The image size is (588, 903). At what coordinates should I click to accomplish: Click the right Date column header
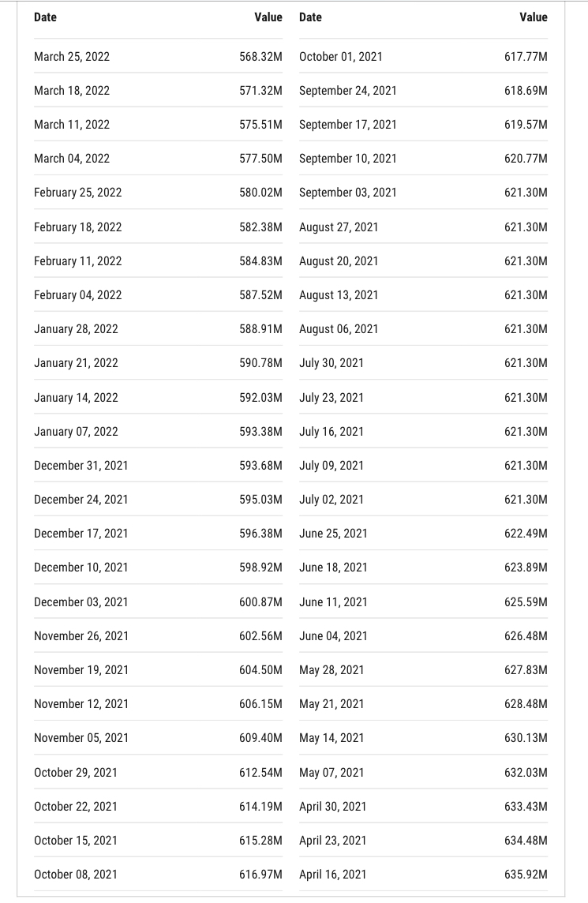pyautogui.click(x=310, y=17)
